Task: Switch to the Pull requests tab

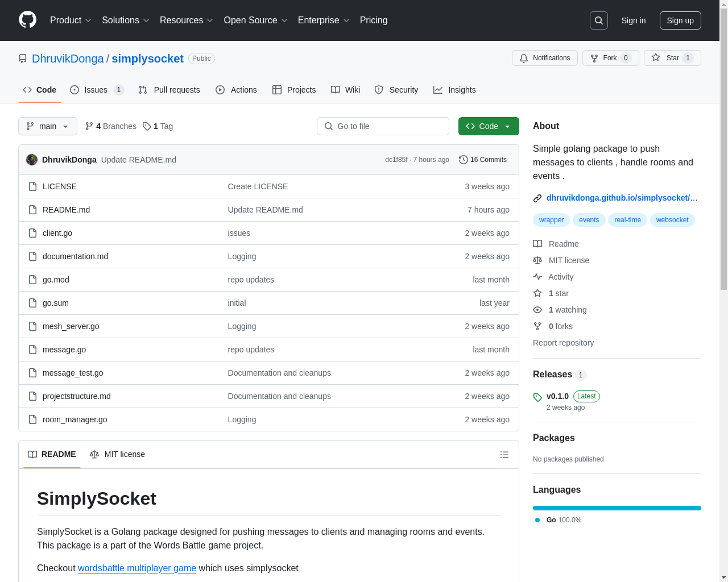Action: coord(169,90)
